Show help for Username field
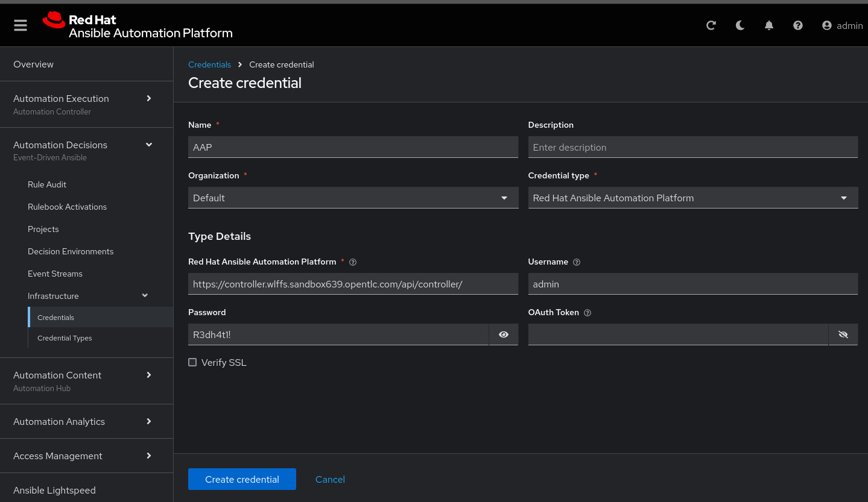Viewport: 868px width, 502px height. click(577, 262)
